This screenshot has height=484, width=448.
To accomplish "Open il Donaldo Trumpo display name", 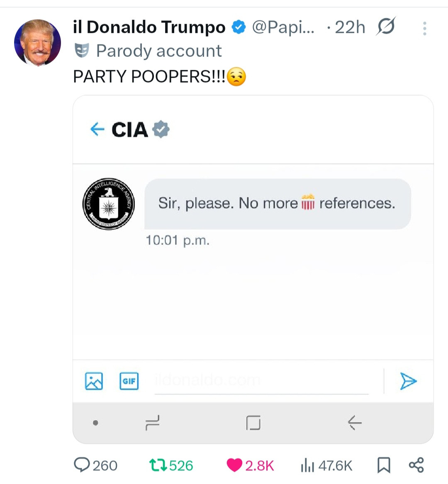I will click(149, 27).
